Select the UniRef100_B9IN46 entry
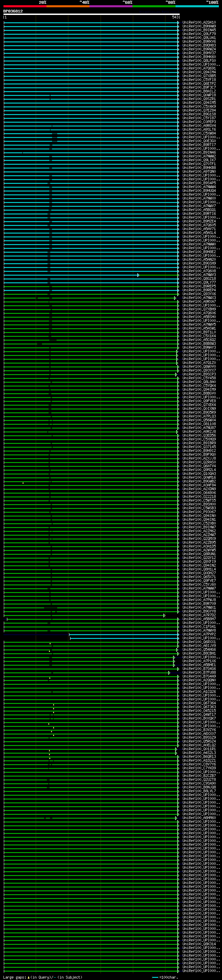222x980 pixels. click(x=199, y=153)
